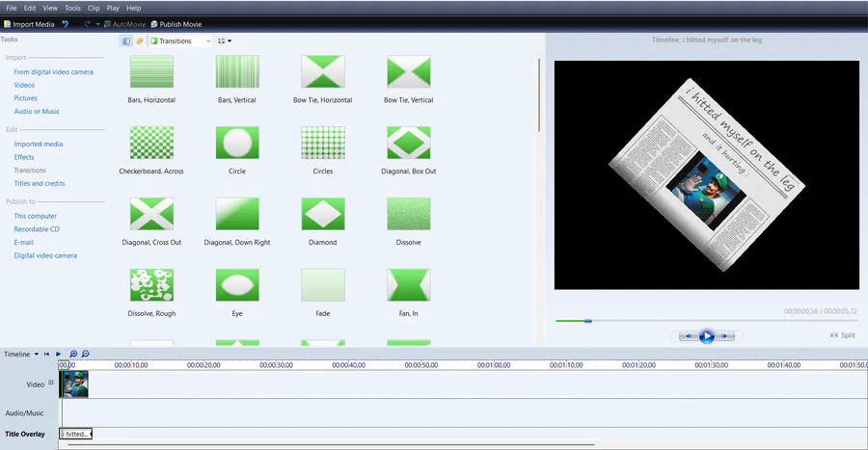This screenshot has width=868, height=450.
Task: Click the Split button
Action: [843, 335]
